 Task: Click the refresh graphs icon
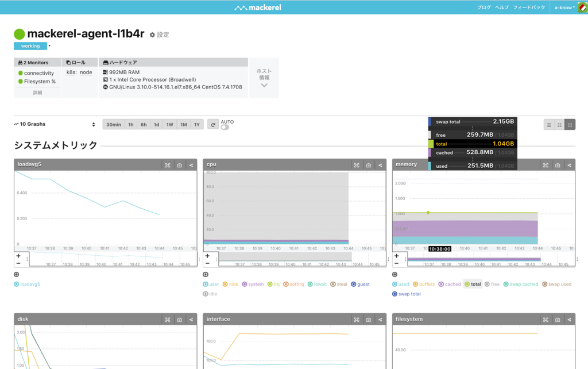pos(213,125)
